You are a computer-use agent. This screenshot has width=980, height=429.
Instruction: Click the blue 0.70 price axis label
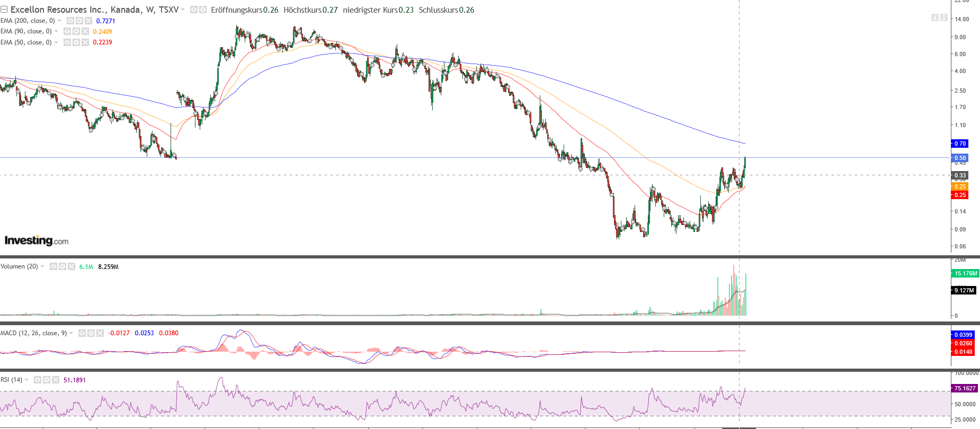[960, 144]
